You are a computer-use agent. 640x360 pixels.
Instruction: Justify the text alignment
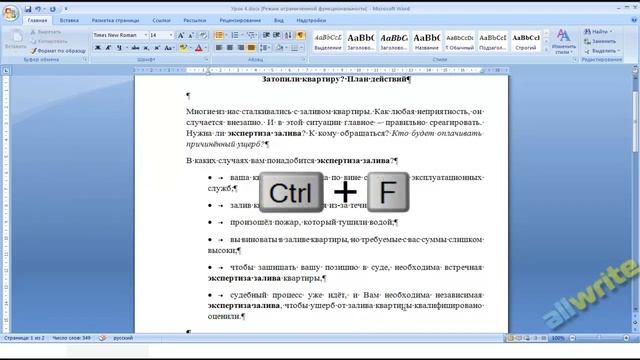[x=251, y=48]
